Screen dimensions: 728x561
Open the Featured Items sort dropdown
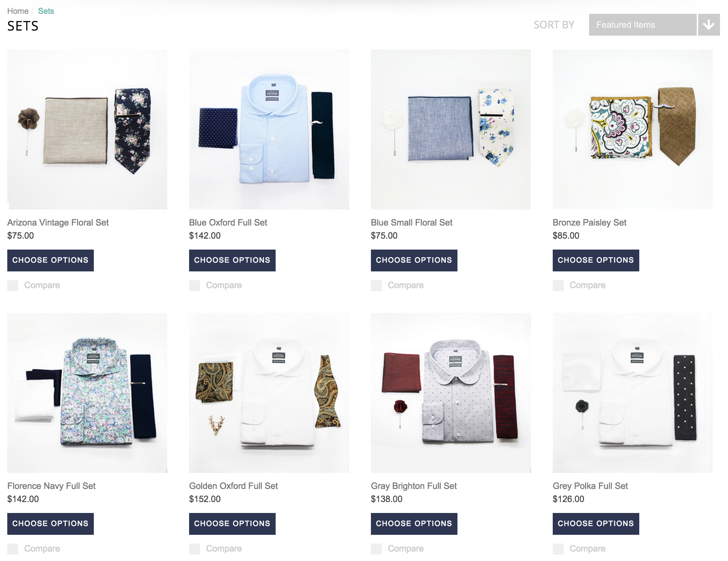pos(643,25)
